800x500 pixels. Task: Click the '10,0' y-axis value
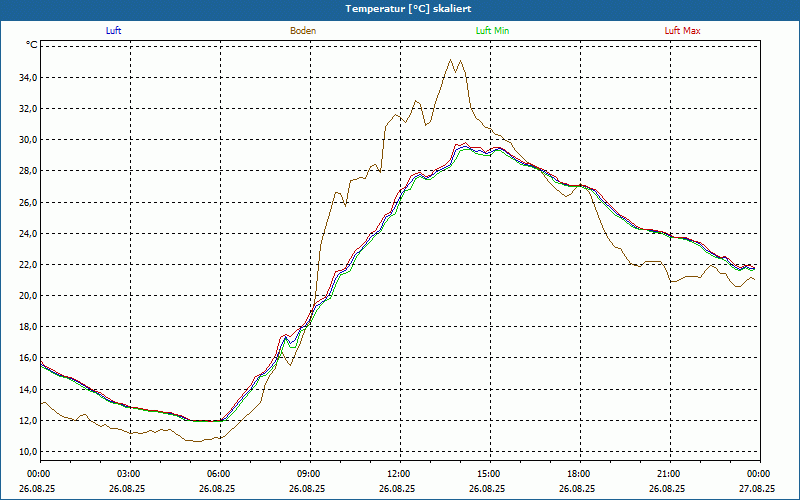28,452
